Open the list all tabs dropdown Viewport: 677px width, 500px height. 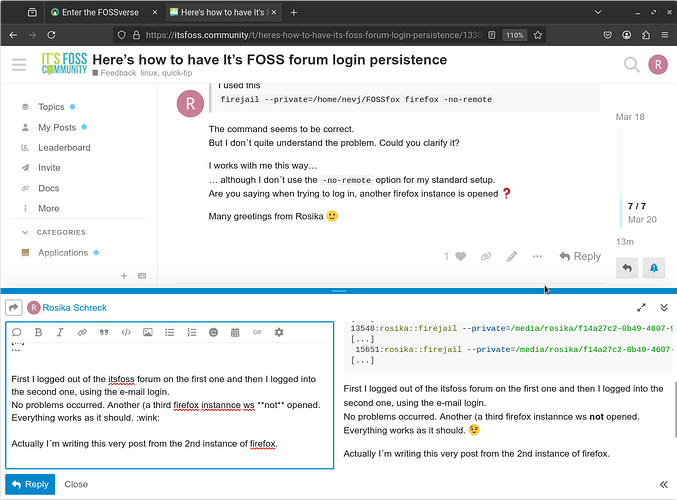click(x=598, y=12)
